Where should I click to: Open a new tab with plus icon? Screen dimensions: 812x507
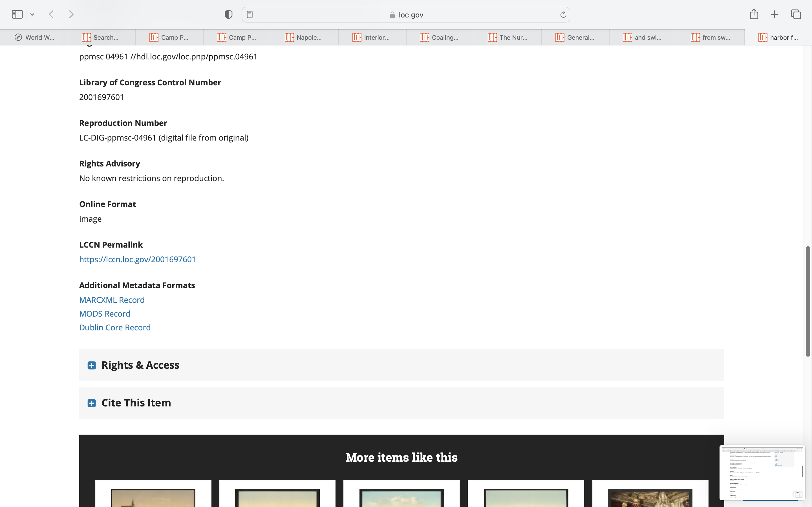pyautogui.click(x=775, y=14)
